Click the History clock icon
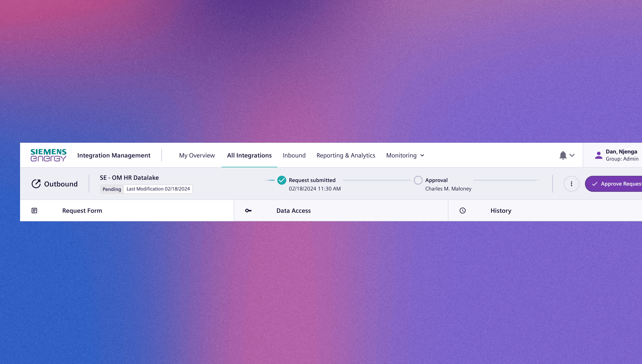 [462, 211]
